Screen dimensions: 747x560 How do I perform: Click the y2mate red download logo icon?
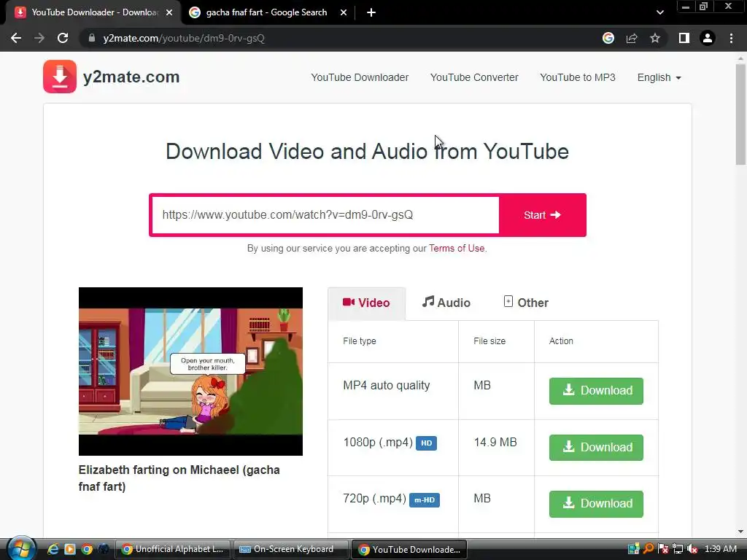(x=60, y=77)
